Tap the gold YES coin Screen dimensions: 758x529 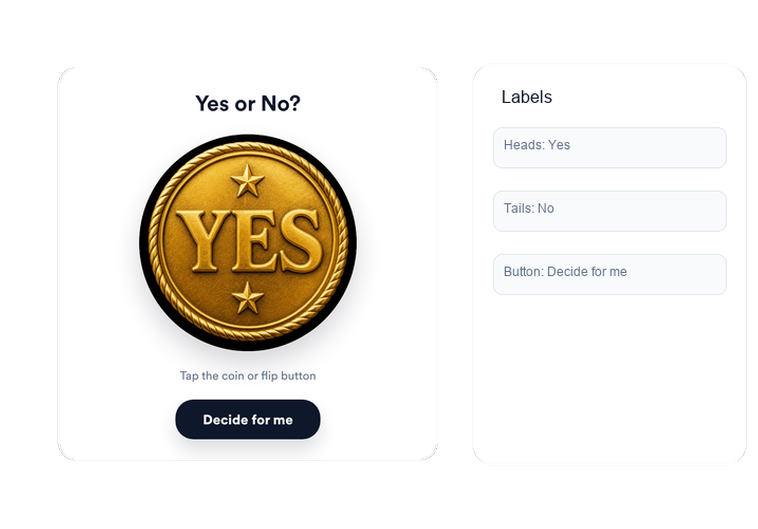pos(248,242)
